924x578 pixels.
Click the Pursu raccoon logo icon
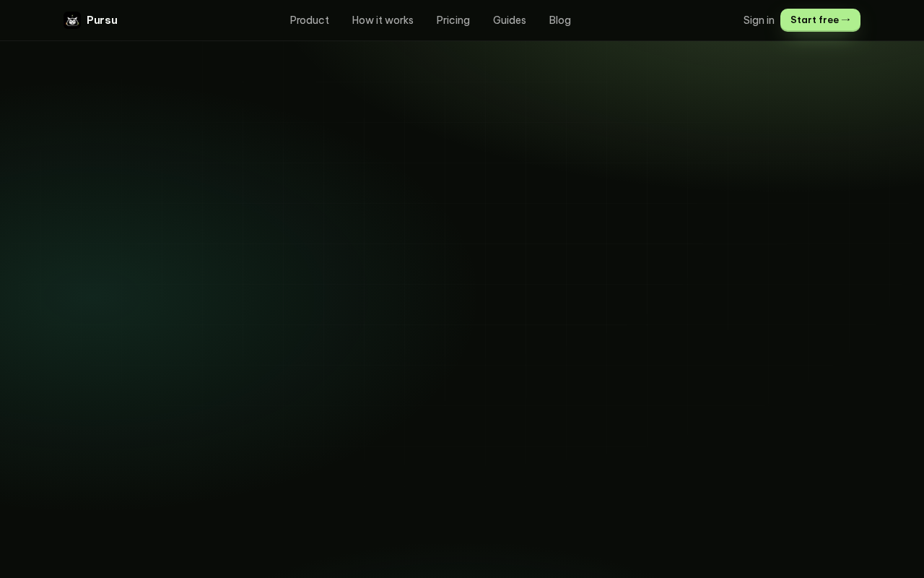(72, 20)
